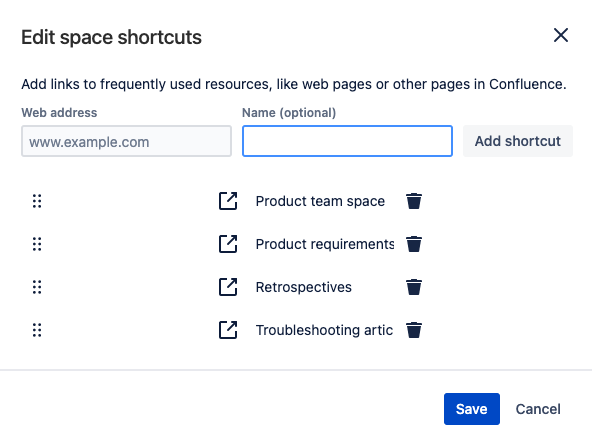Click external link icon for Product team space
The width and height of the screenshot is (592, 437).
[228, 201]
